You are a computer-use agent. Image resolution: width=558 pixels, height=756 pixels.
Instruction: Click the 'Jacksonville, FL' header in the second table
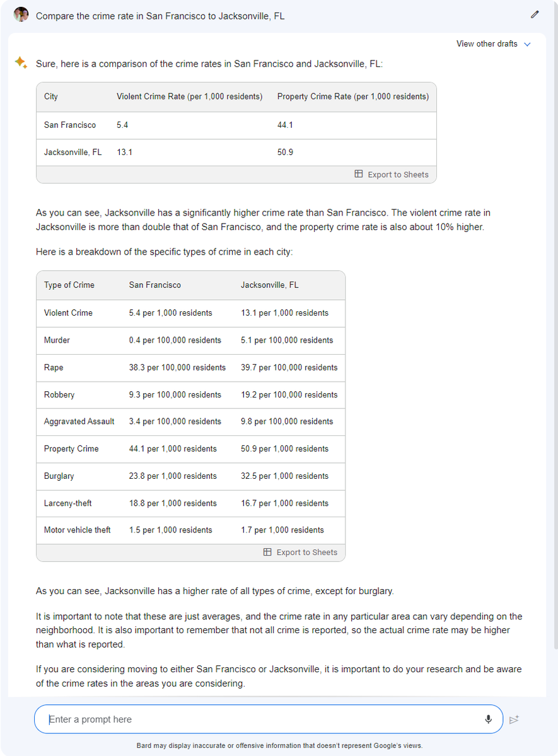pyautogui.click(x=270, y=285)
